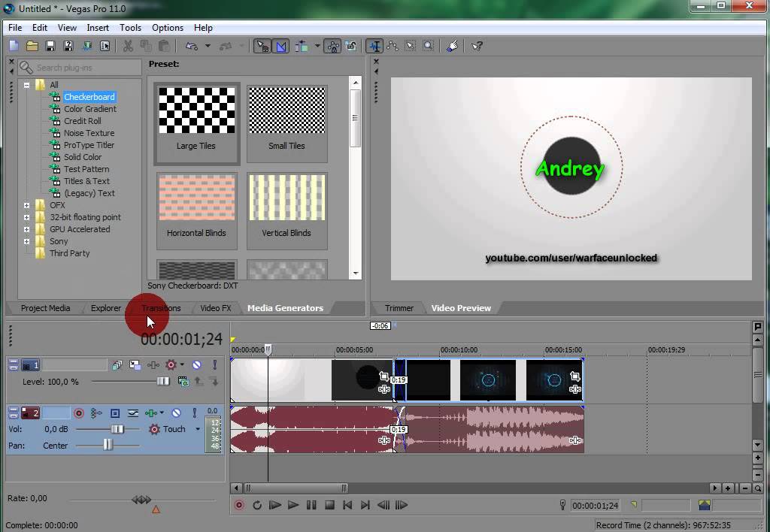Click the track 2 Vol slider handle
The image size is (770, 532).
click(x=117, y=429)
